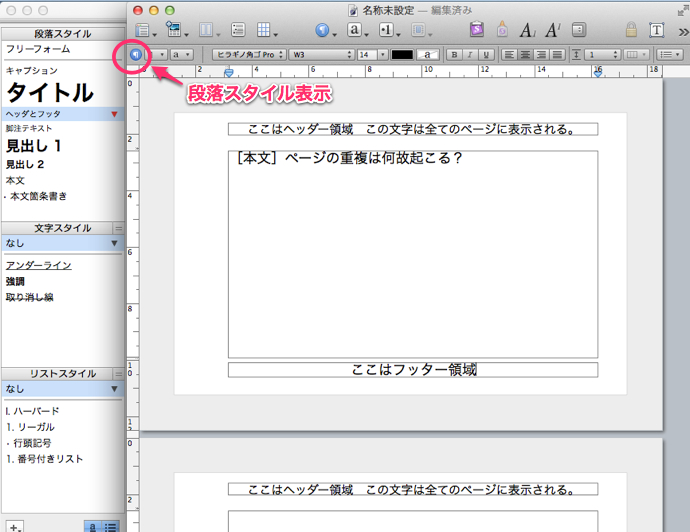Click the paragraph style drawer button
Viewport: 690px width, 532px height.
pos(135,54)
